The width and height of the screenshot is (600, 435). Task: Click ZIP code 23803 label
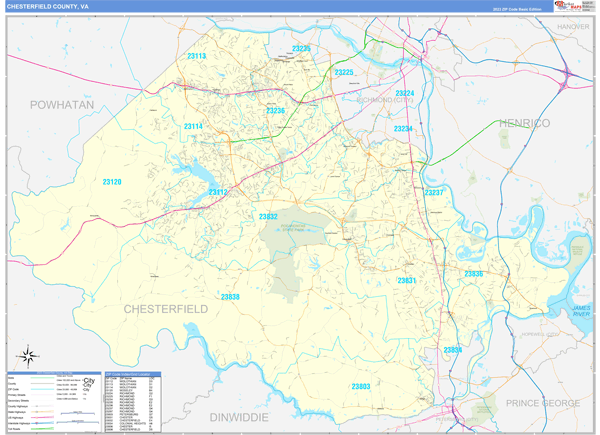pos(360,386)
